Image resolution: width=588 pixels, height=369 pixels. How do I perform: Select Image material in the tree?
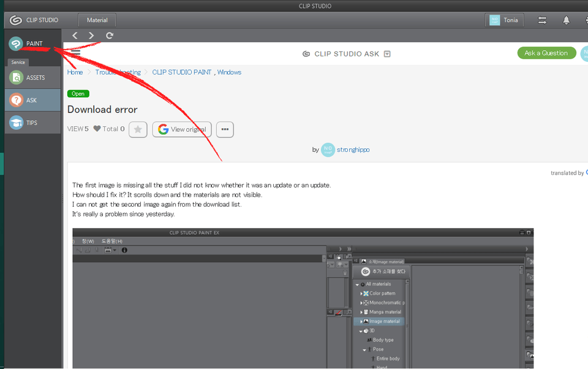(x=380, y=321)
